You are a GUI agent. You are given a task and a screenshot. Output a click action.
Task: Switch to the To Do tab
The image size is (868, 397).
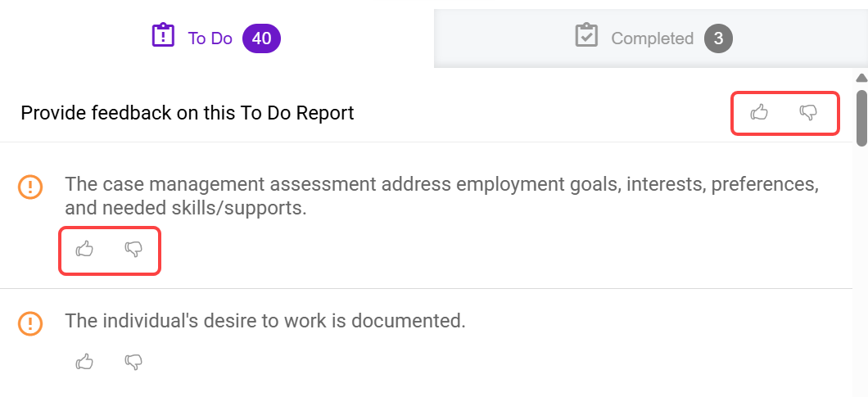pos(210,38)
